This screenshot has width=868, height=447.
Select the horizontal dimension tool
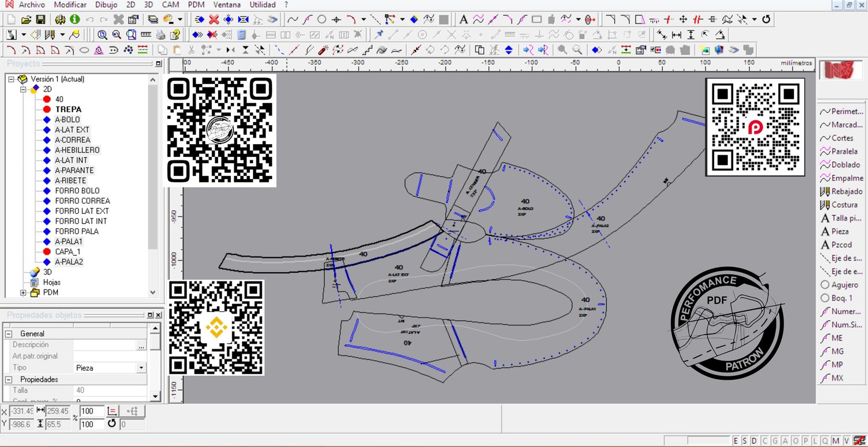(676, 35)
